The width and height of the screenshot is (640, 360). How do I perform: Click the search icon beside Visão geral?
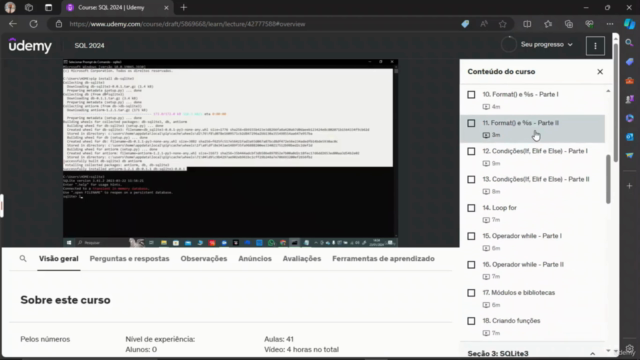pos(23,259)
